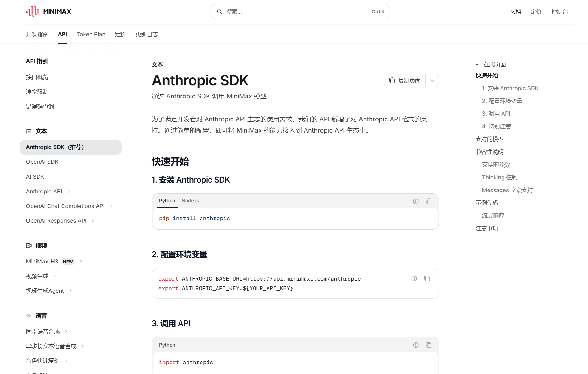Switch code block to Node.js tab
The height and width of the screenshot is (374, 588).
(x=190, y=201)
